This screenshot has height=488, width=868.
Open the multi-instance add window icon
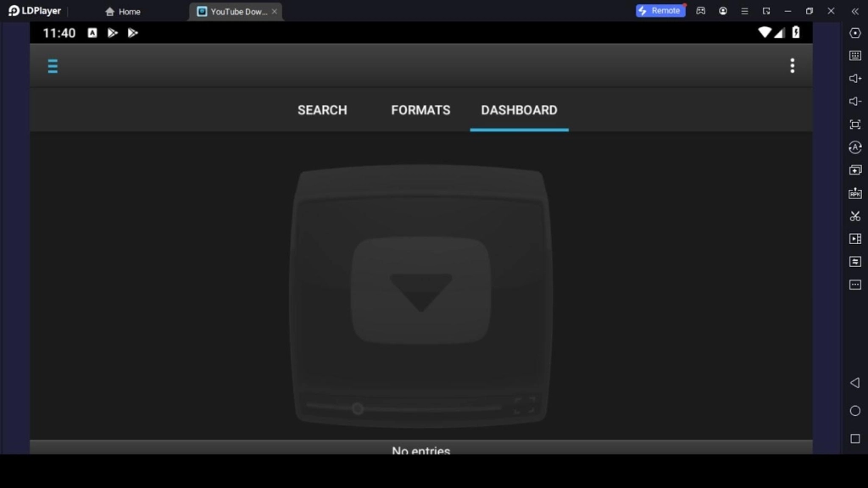[855, 169]
